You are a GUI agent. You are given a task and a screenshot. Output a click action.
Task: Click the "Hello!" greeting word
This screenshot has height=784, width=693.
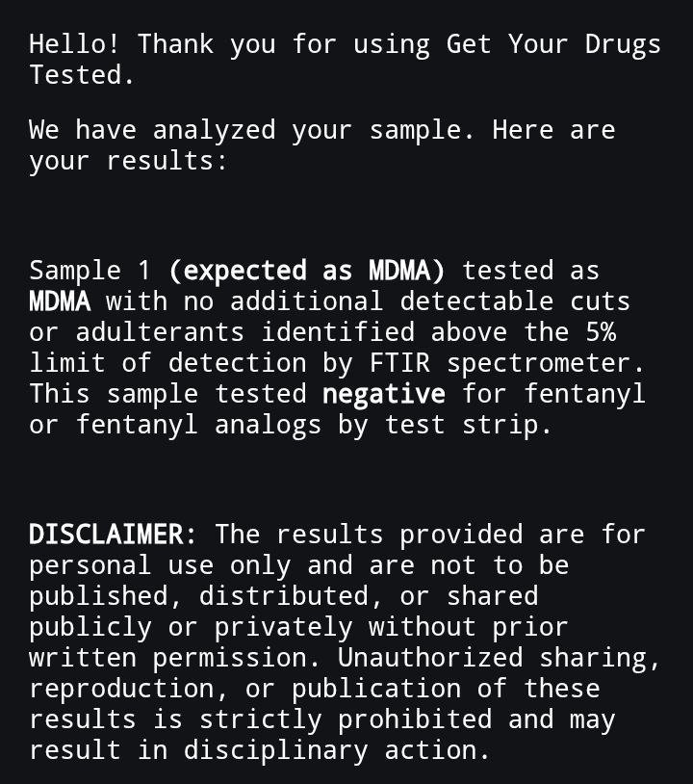75,44
